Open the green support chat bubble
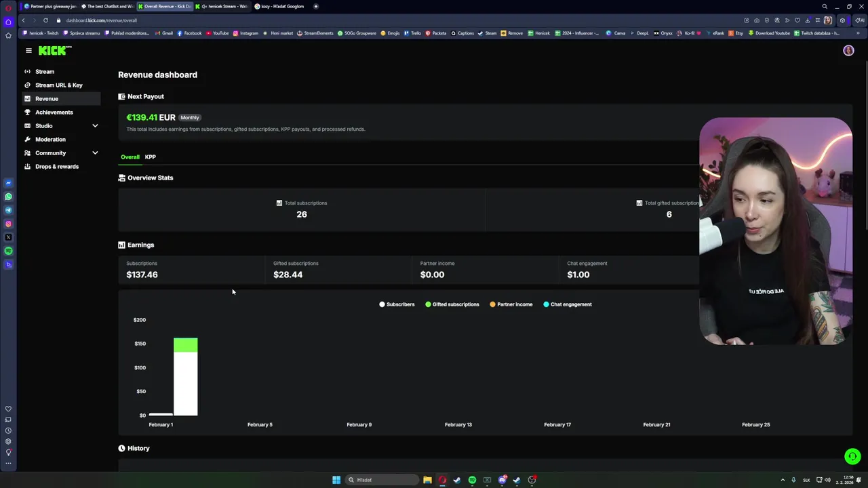 coord(852,456)
